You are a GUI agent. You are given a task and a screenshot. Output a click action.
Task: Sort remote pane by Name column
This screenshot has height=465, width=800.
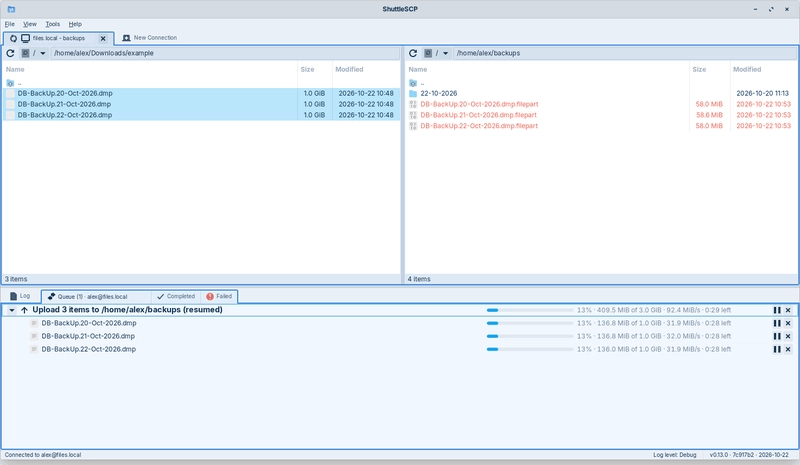pos(547,69)
